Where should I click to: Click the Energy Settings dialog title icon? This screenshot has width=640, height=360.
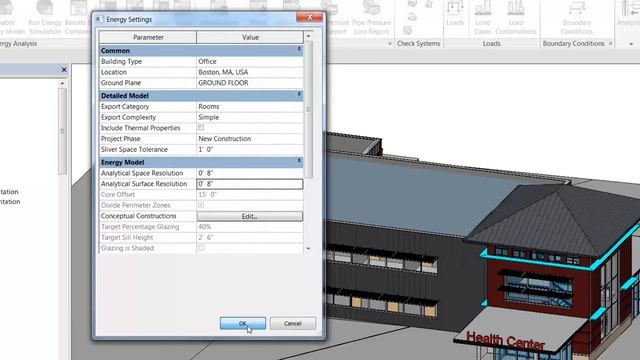[99, 19]
